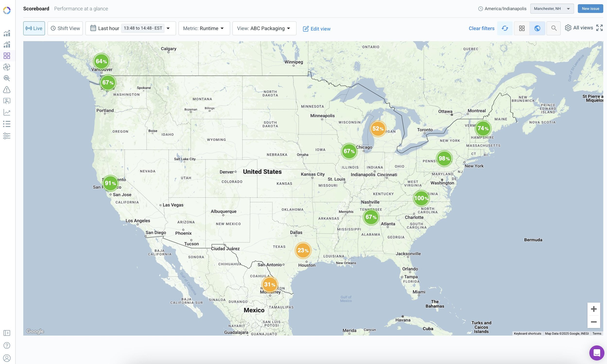Click the 23% marker near Houston
This screenshot has height=364, width=607.
tap(303, 250)
